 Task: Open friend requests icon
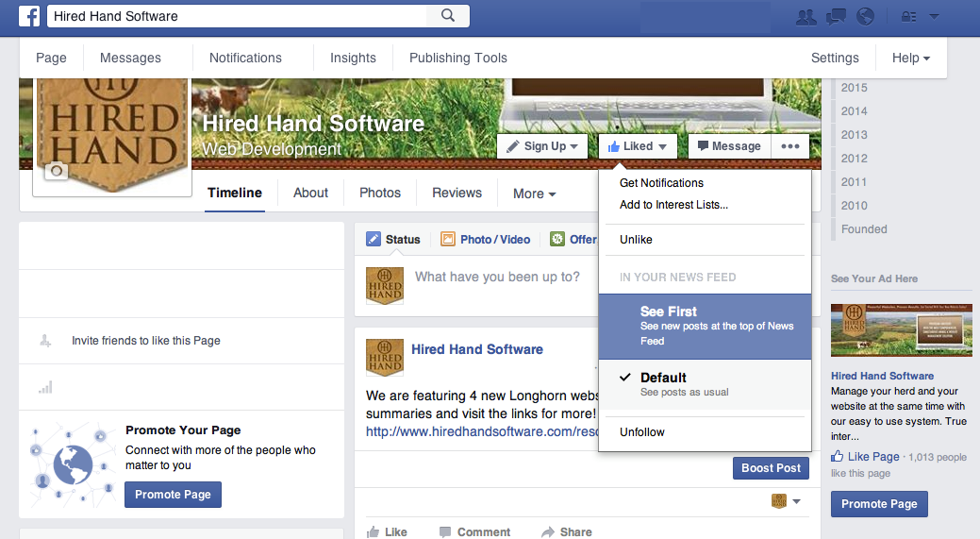tap(806, 17)
